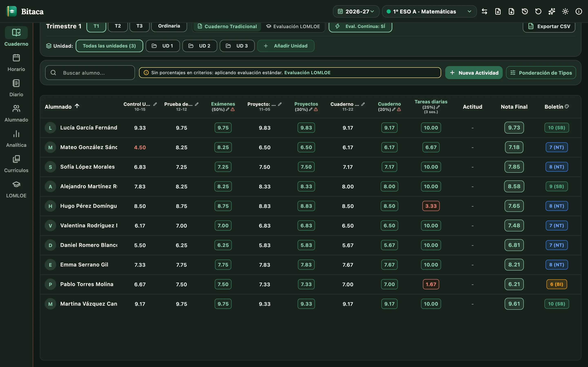Open the info circle icon in header

[579, 11]
